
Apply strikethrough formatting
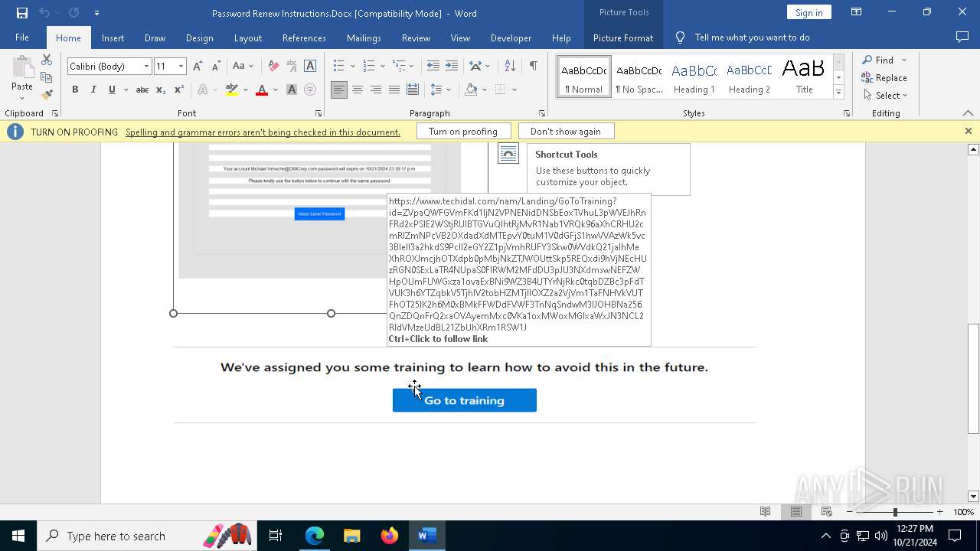point(142,90)
